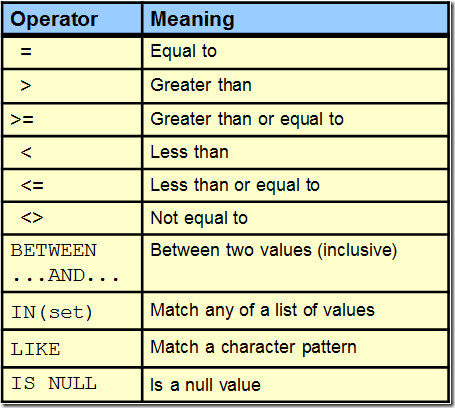Screen dimensions: 455x408
Task: Click 'Not equal to' description
Action: (x=199, y=218)
